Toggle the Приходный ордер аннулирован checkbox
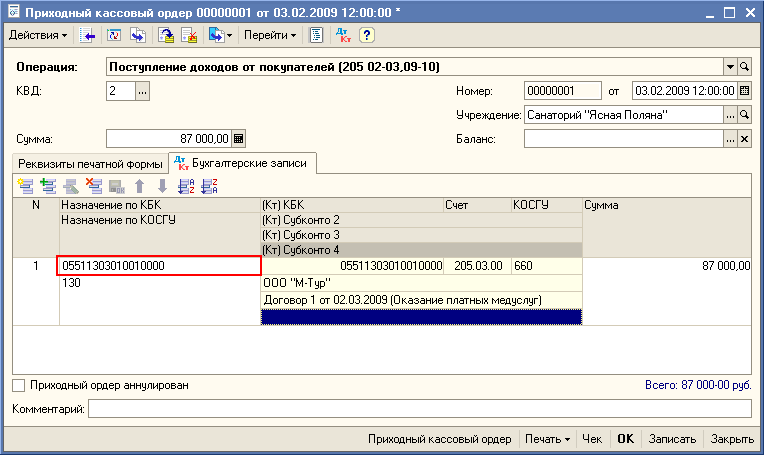The height and width of the screenshot is (455, 764). point(18,384)
